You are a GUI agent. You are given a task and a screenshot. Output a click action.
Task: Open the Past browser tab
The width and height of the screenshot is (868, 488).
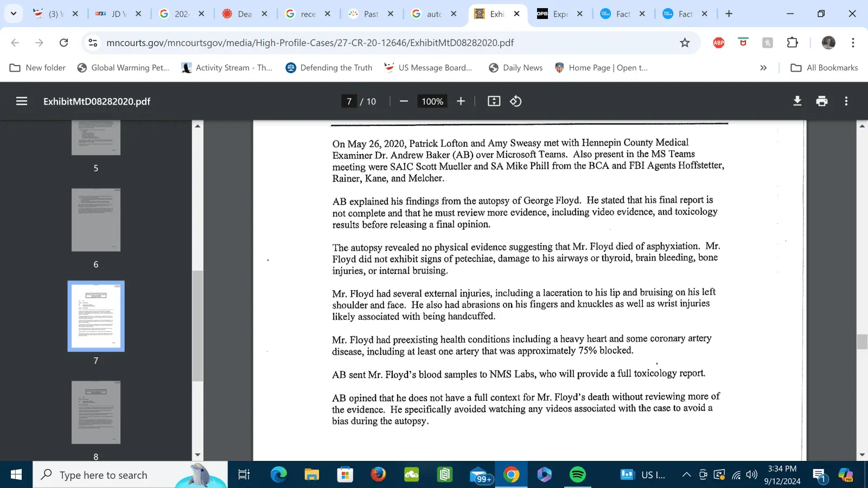point(371,14)
